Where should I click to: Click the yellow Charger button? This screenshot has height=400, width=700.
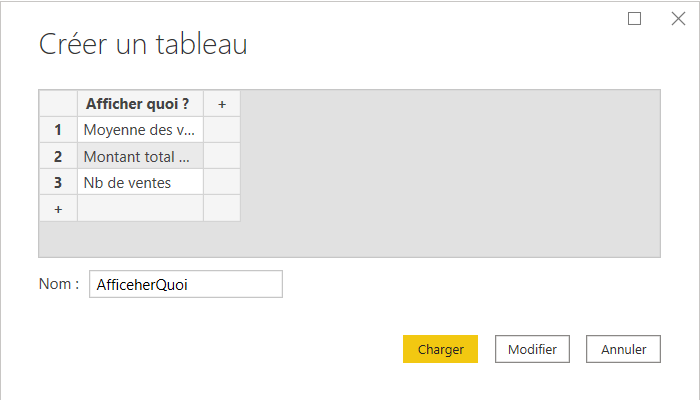[440, 349]
